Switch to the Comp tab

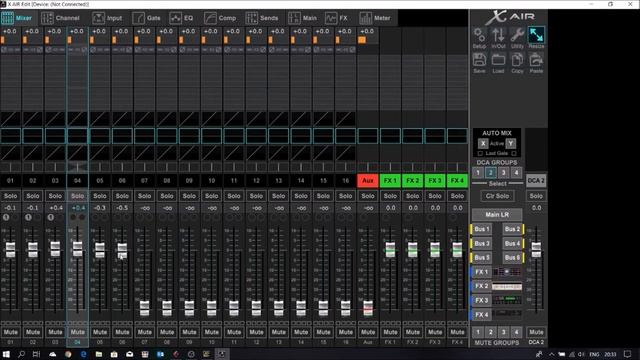pyautogui.click(x=220, y=18)
